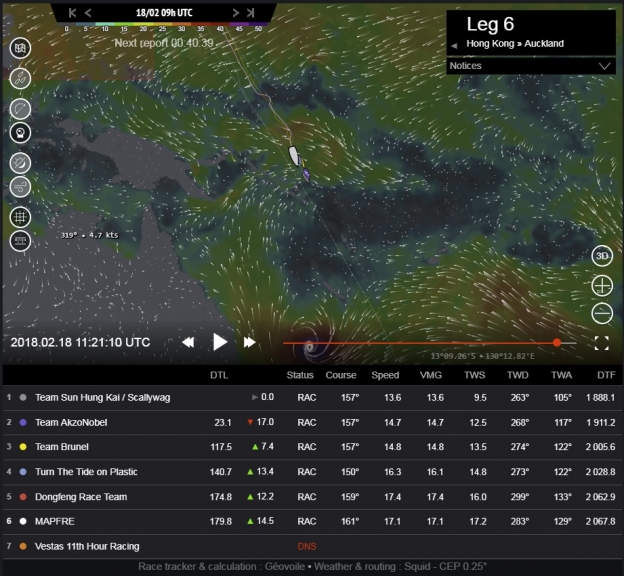624x576 pixels.
Task: Go to previous leg arrow
Action: point(454,46)
